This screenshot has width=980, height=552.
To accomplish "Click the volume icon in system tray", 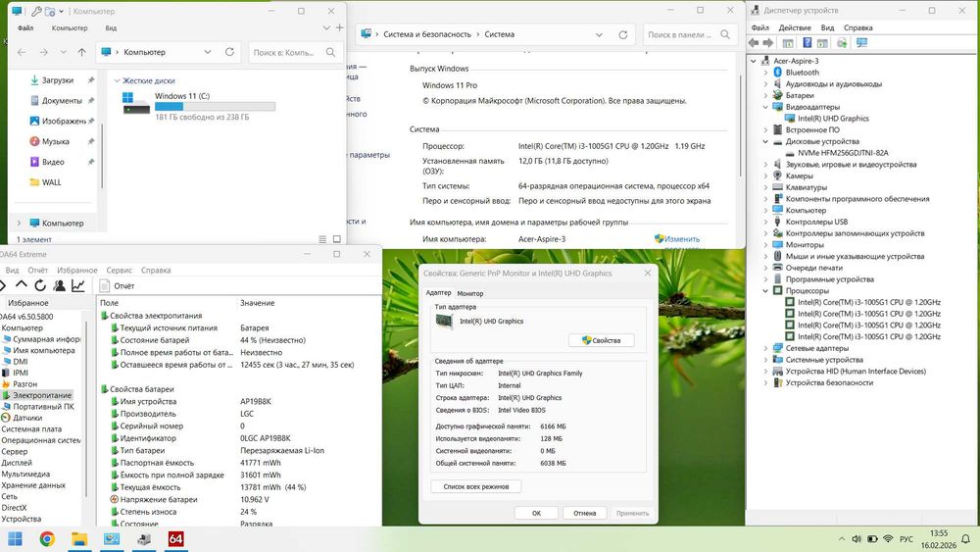I will pos(857,539).
